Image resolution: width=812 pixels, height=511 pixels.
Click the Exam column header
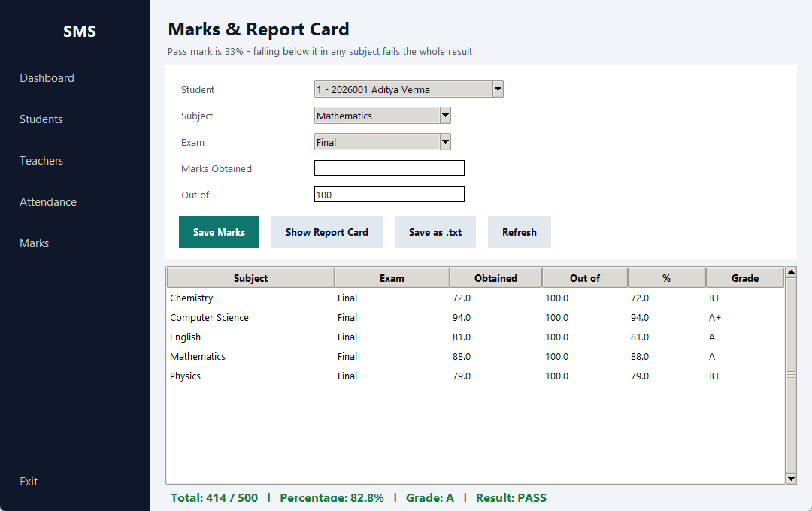tap(392, 278)
